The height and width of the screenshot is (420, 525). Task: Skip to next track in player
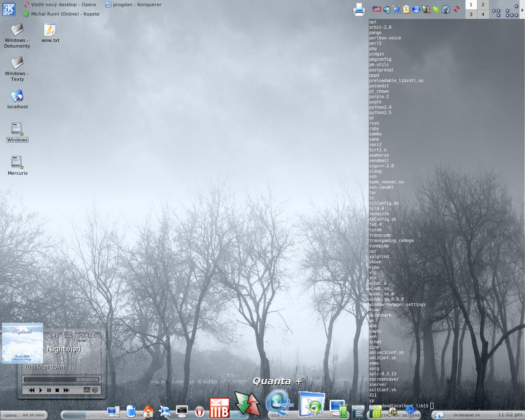coord(66,390)
